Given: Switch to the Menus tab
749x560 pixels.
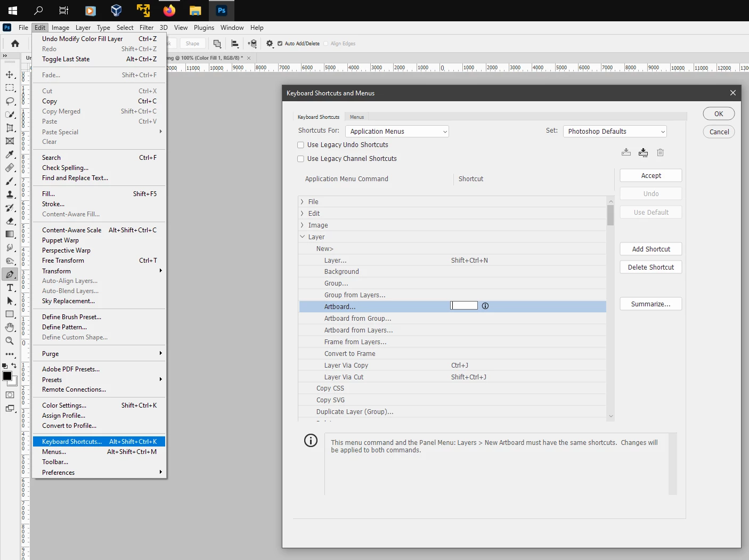Looking at the screenshot, I should 357,117.
